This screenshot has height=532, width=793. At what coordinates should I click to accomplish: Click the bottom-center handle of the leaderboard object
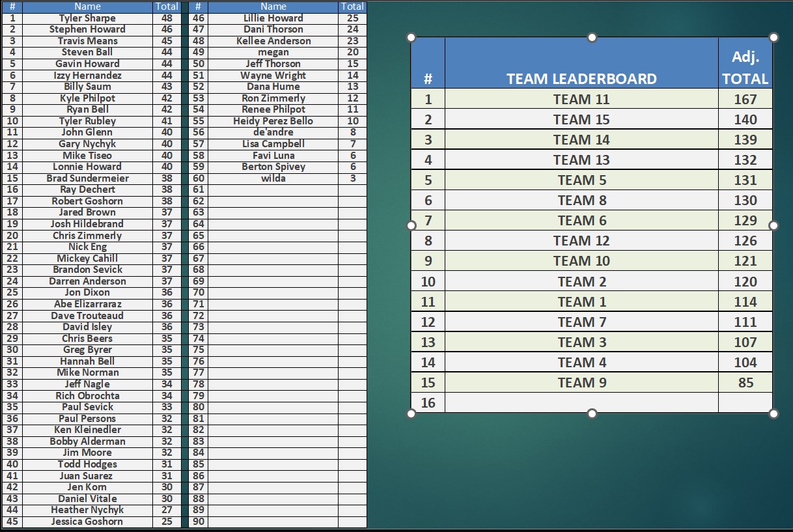tap(592, 413)
